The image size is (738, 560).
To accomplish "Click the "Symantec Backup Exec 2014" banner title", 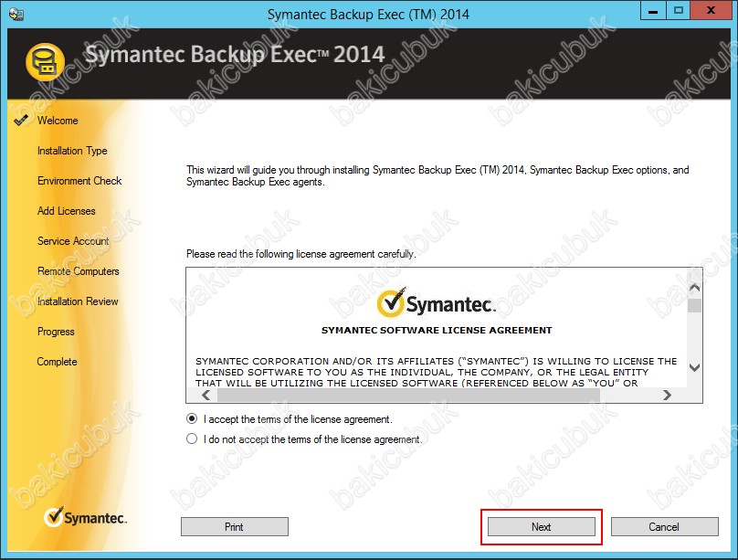I will coord(235,54).
